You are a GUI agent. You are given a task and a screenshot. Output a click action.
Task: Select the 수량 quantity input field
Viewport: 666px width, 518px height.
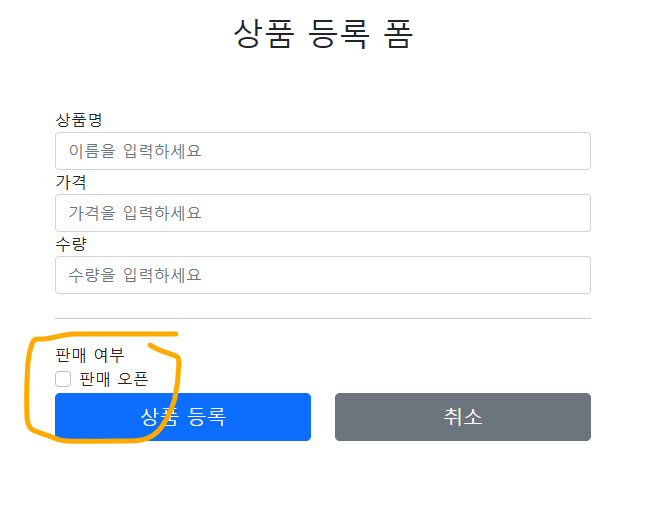click(323, 275)
